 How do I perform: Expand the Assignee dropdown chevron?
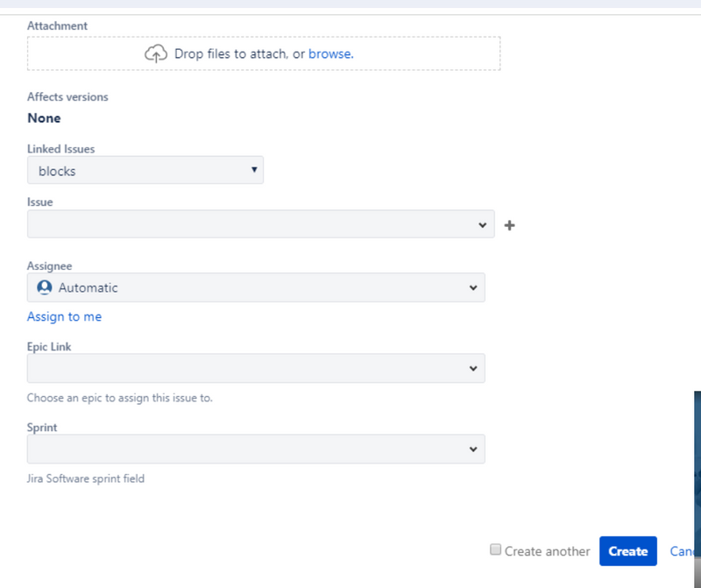[x=473, y=287]
